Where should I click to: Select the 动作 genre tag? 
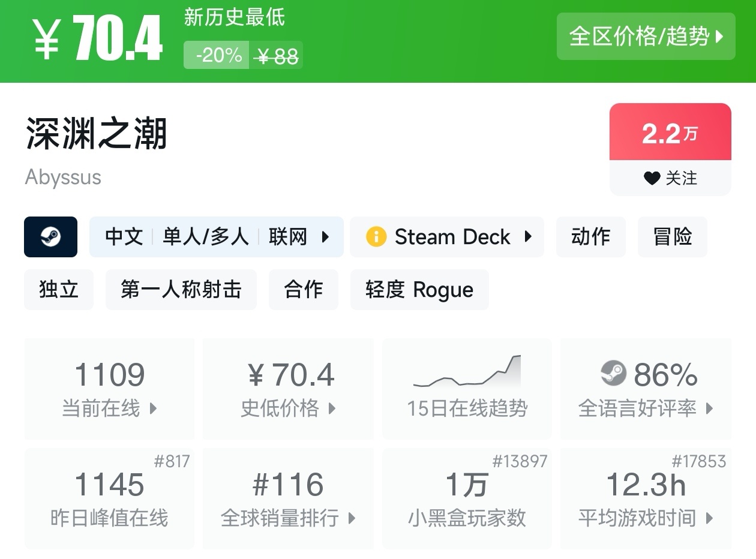click(x=590, y=237)
